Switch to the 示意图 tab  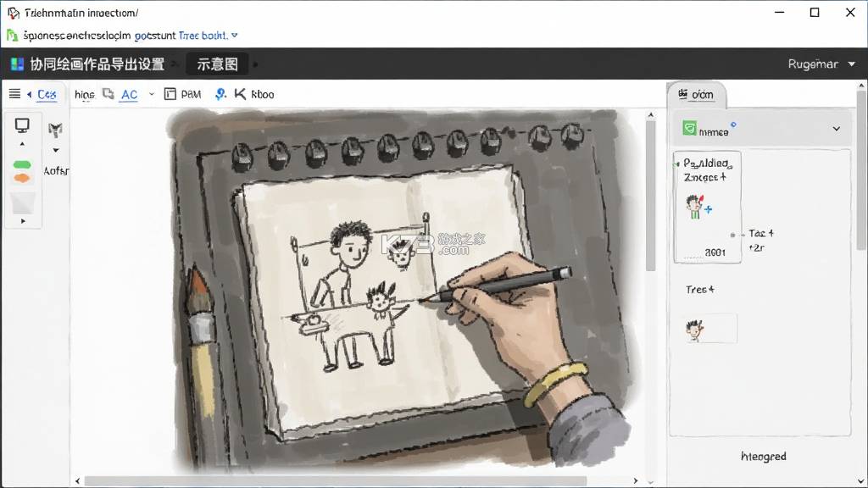coord(217,64)
